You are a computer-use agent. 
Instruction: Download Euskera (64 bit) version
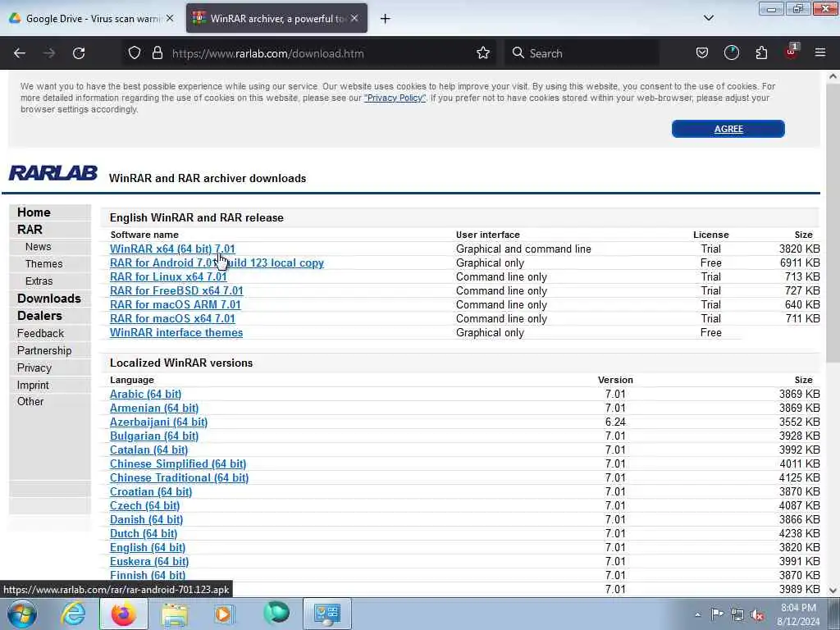149,561
